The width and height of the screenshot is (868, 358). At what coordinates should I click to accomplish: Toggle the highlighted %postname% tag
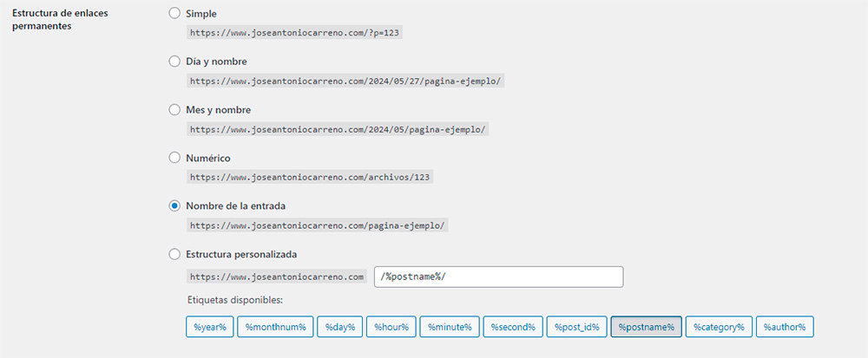[646, 327]
